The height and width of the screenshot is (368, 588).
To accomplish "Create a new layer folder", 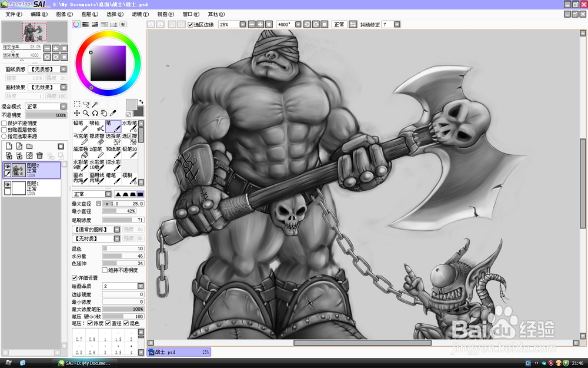I will 29,146.
